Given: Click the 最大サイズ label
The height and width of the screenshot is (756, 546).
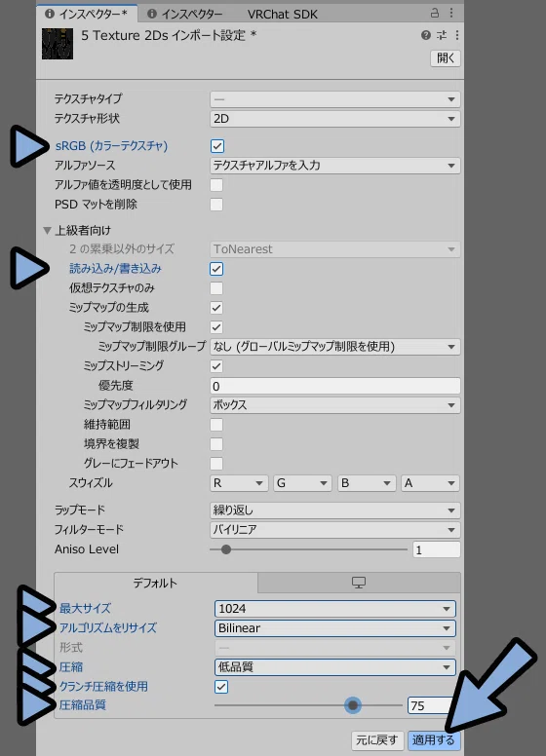Looking at the screenshot, I should click(85, 609).
